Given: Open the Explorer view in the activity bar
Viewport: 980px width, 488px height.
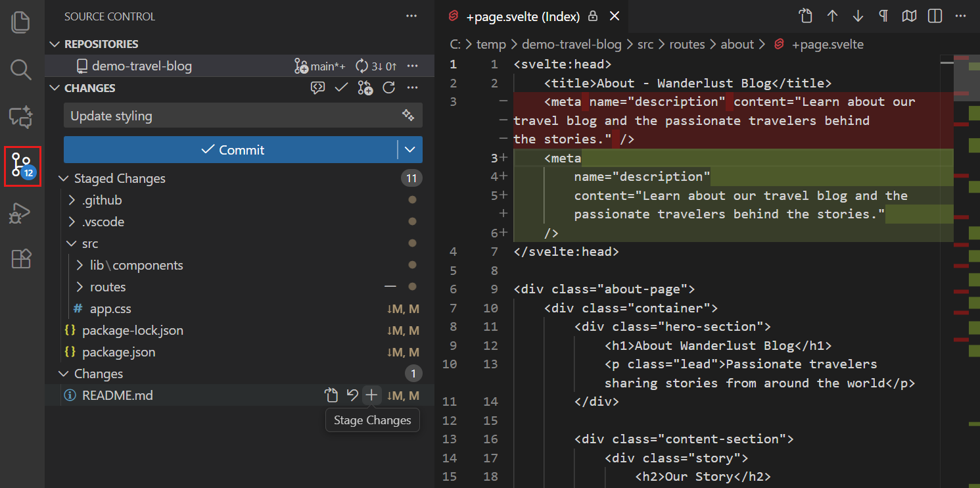Looking at the screenshot, I should [x=20, y=22].
